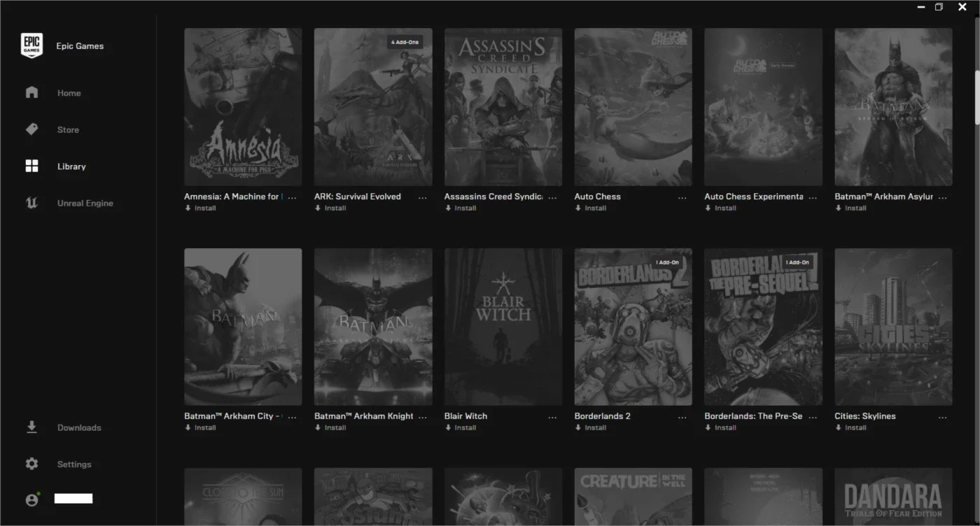Click the Dandara Trials of Fear cover
Image resolution: width=980 pixels, height=526 pixels.
point(894,497)
